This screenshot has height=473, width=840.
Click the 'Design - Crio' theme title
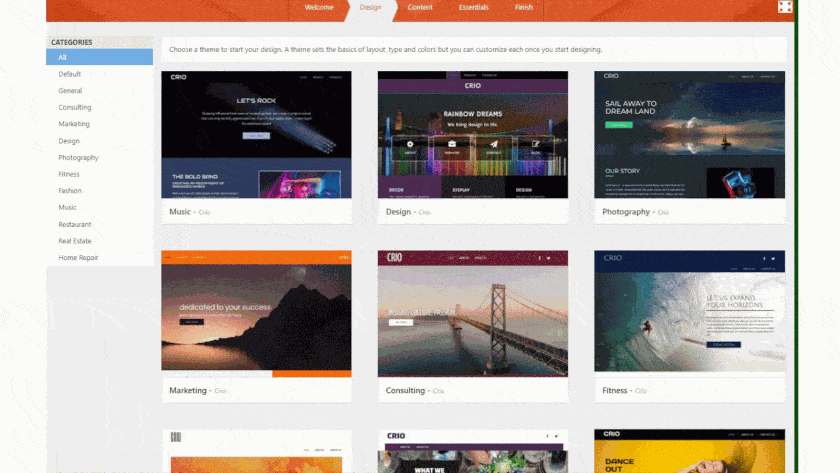[x=408, y=212]
